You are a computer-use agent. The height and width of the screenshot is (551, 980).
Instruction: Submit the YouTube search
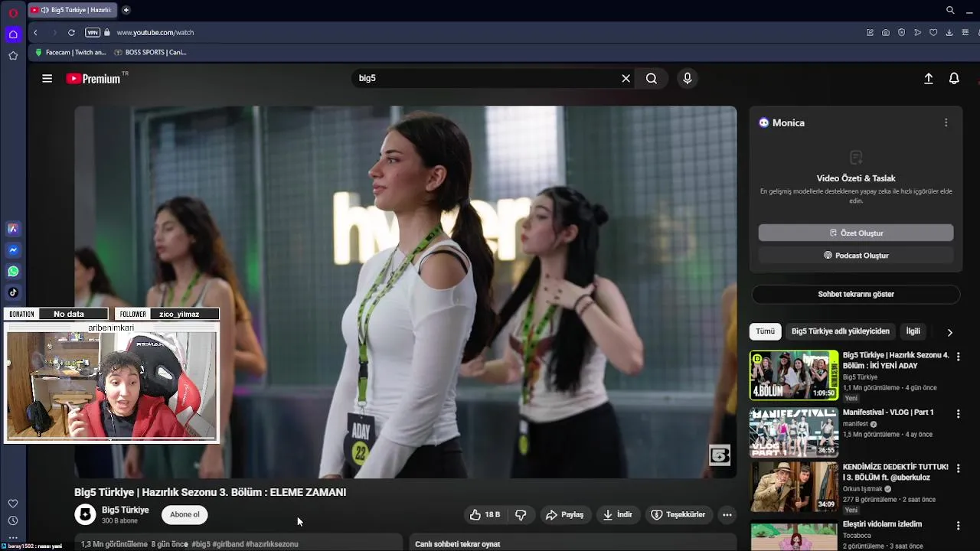(652, 78)
